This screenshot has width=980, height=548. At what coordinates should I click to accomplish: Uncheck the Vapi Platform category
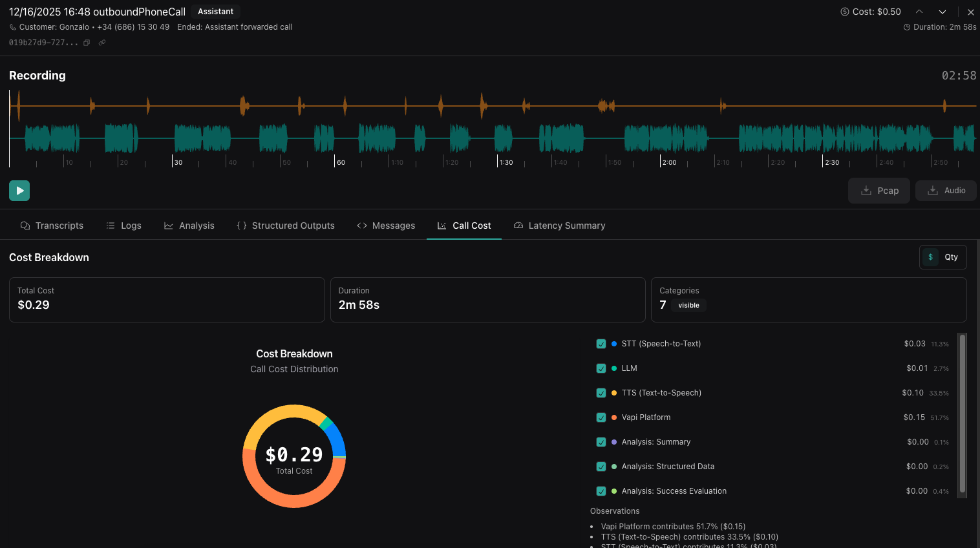pos(601,417)
